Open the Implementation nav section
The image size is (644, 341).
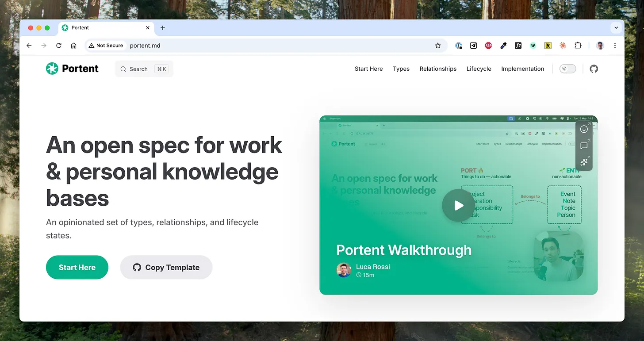point(523,69)
